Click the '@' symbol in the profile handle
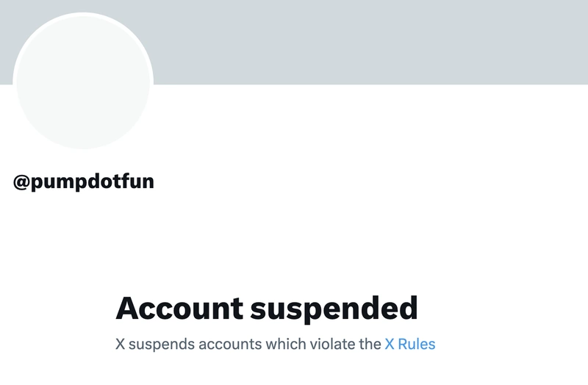 [x=21, y=181]
